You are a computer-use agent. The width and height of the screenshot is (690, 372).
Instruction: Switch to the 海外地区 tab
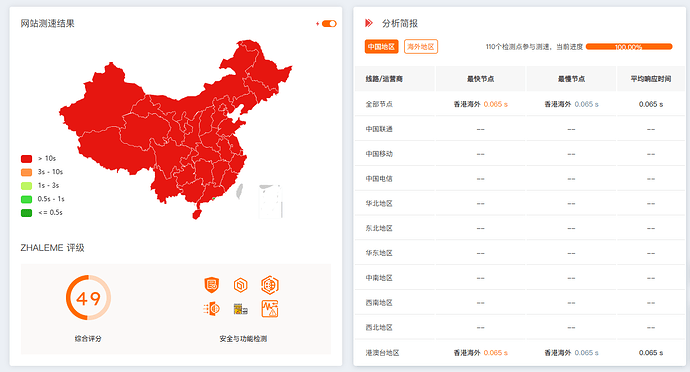[421, 47]
